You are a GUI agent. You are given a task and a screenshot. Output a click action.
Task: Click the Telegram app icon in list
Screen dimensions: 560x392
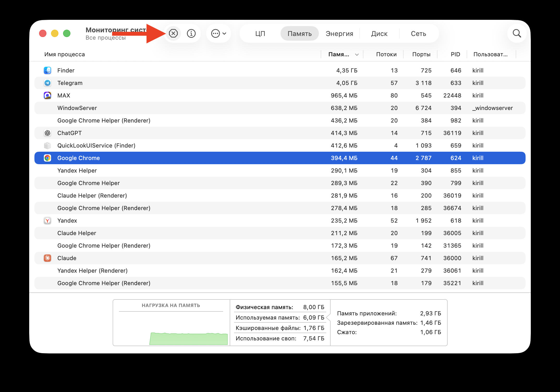tap(47, 83)
